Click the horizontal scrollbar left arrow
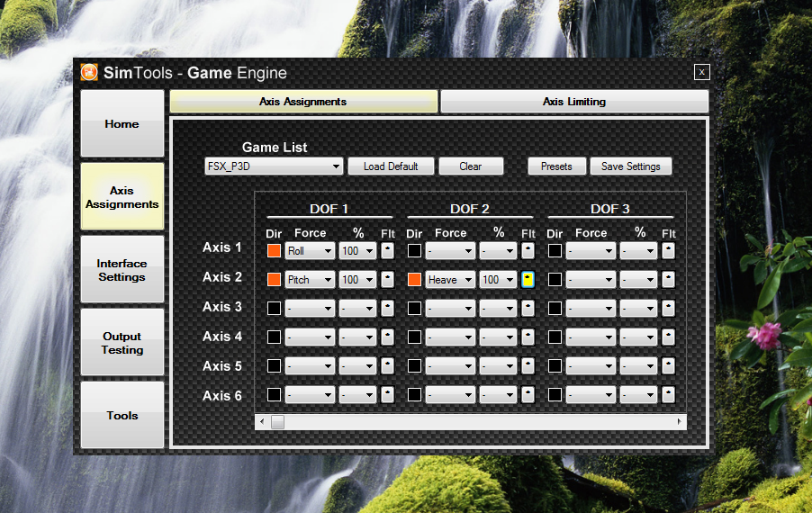 tap(262, 422)
